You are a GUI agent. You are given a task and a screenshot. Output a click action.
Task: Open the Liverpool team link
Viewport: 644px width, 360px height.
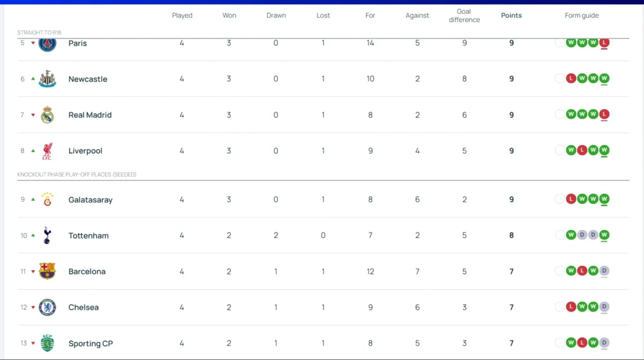(x=86, y=151)
